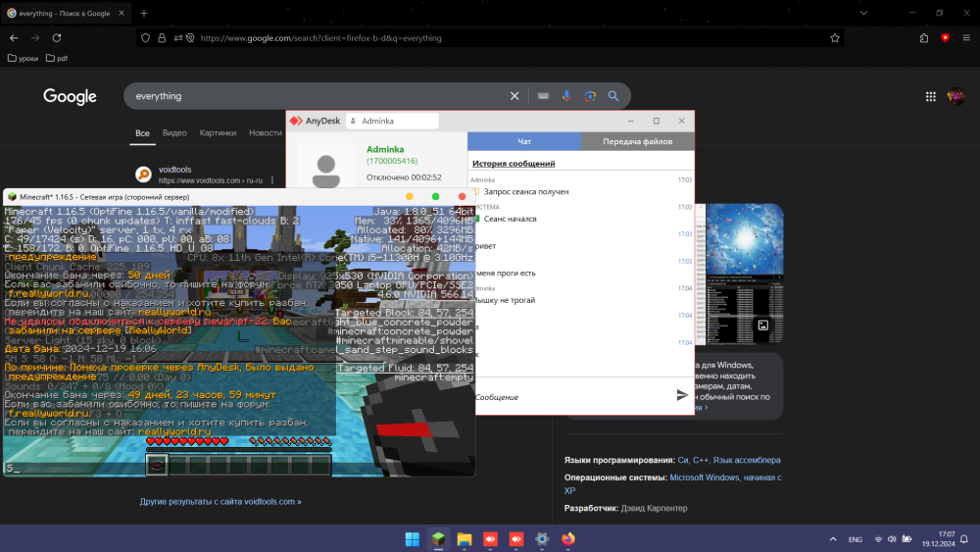The height and width of the screenshot is (552, 980).
Task: Click the AnyDesk logo icon
Action: (x=296, y=121)
